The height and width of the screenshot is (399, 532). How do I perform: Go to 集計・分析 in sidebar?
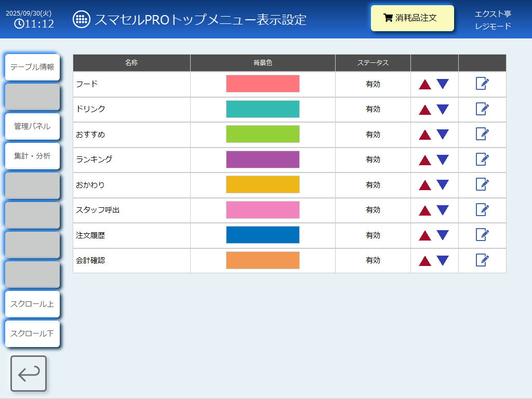pos(32,156)
